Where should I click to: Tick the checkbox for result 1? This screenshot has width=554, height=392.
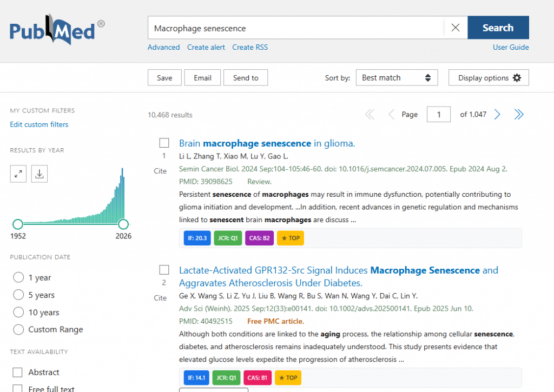click(164, 143)
